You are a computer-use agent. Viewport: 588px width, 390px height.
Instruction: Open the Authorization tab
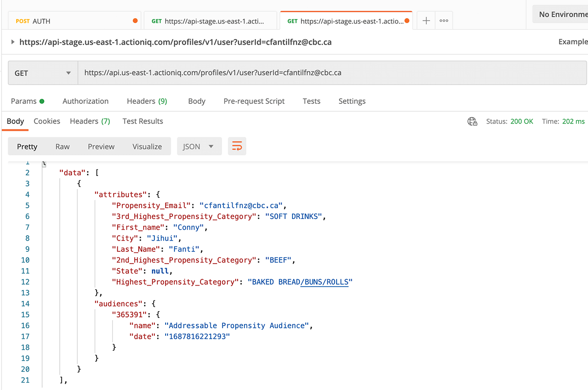pyautogui.click(x=85, y=101)
